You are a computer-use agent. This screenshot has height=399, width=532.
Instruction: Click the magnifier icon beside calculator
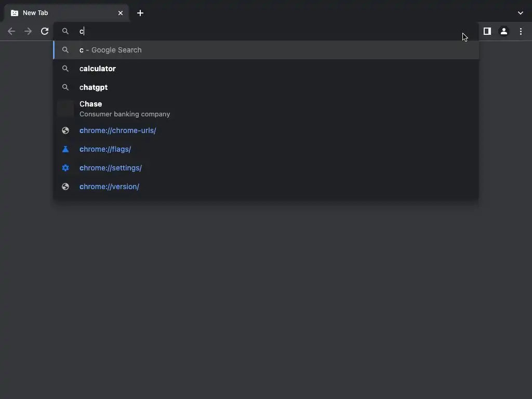[65, 69]
